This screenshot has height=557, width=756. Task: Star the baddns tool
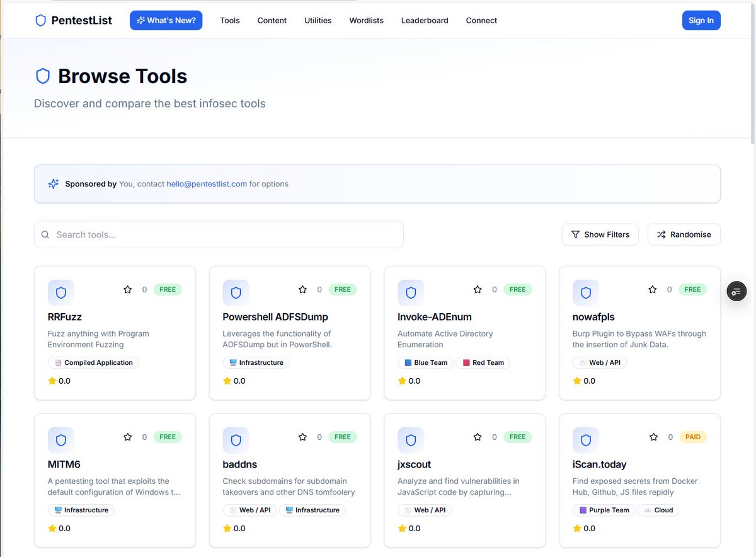[x=302, y=437]
